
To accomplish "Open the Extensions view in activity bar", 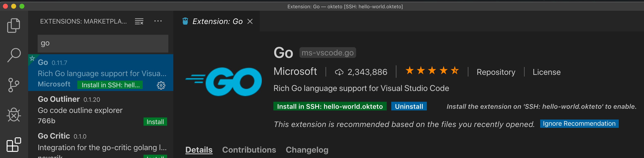I will point(14,145).
